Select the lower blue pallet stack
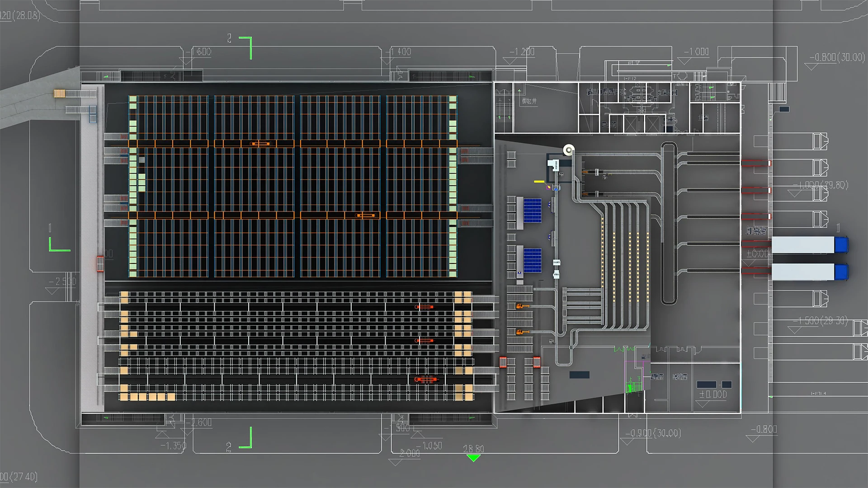Viewport: 868px width, 488px height. coord(532,260)
